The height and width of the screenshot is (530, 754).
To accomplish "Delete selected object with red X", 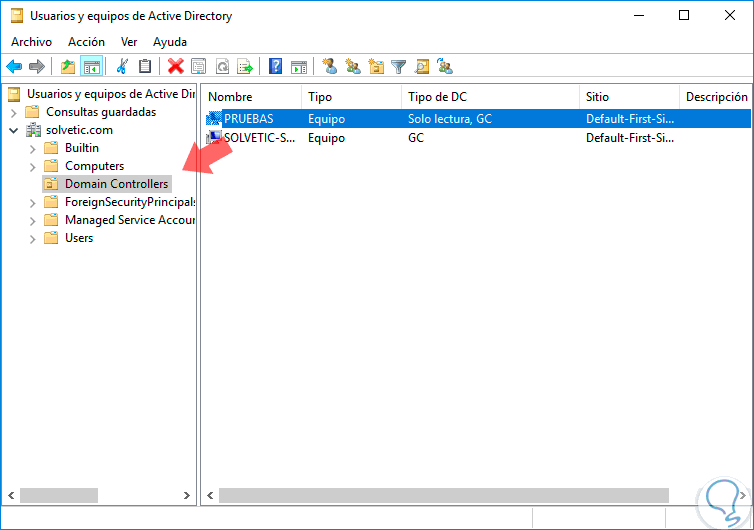I will click(176, 66).
